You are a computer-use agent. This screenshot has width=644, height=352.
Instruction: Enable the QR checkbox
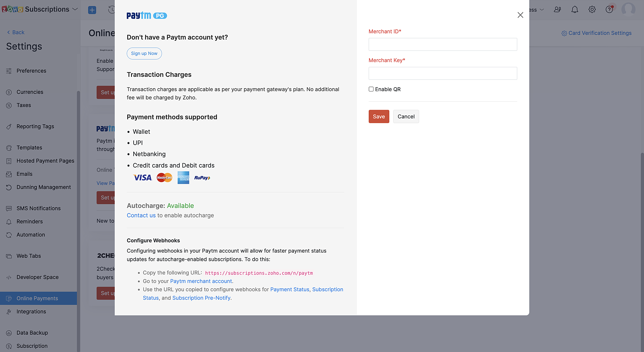tap(371, 89)
